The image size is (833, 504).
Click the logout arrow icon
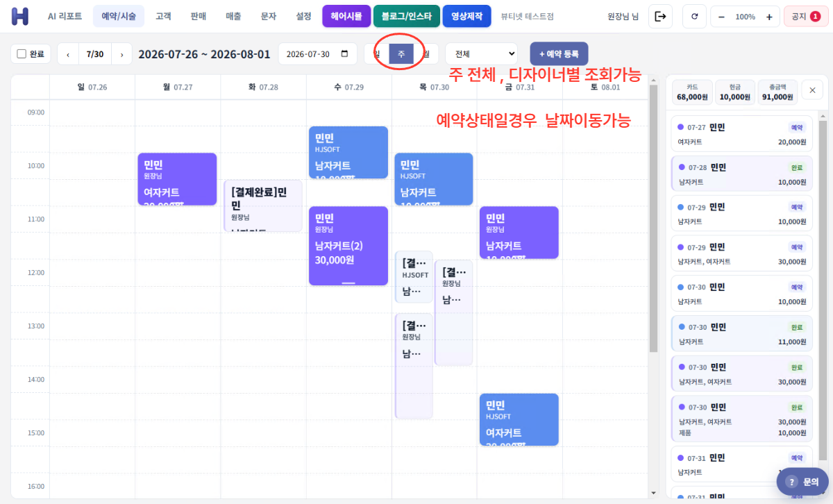(x=660, y=16)
